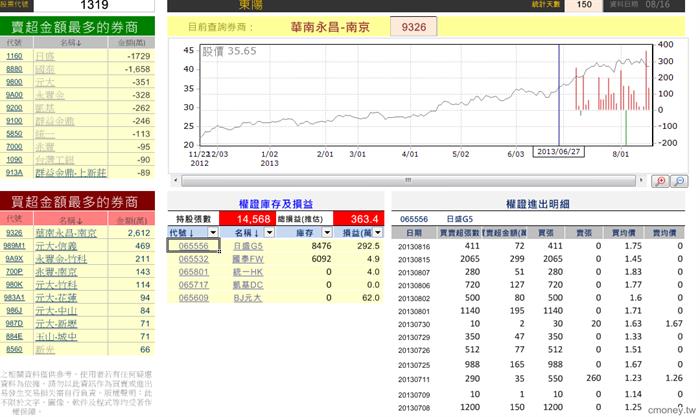Open the 統一HK warrant name link
This screenshot has height=417, width=700.
click(x=248, y=272)
